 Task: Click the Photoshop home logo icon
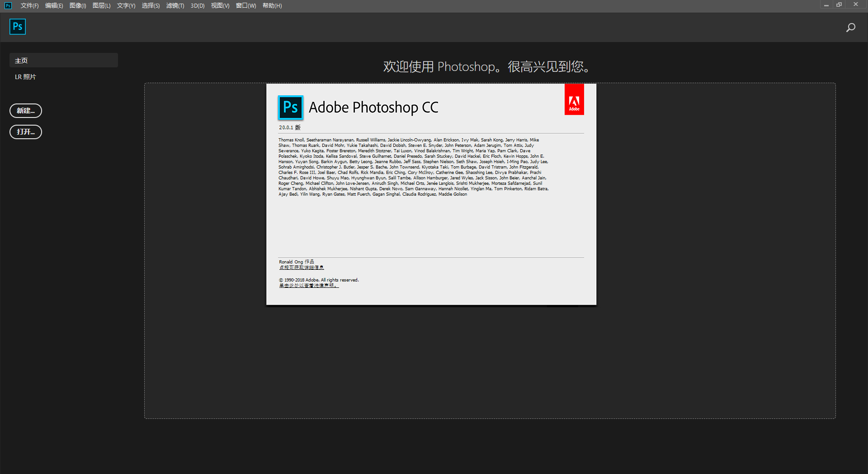(18, 27)
